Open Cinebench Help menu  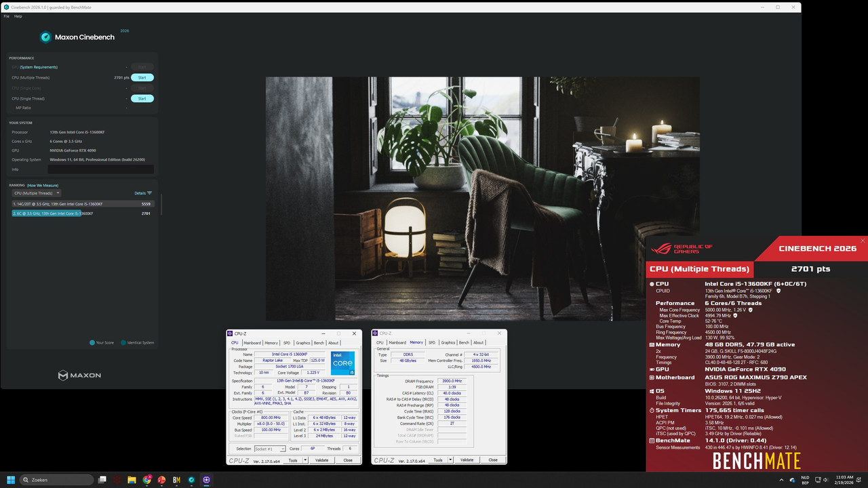18,16
